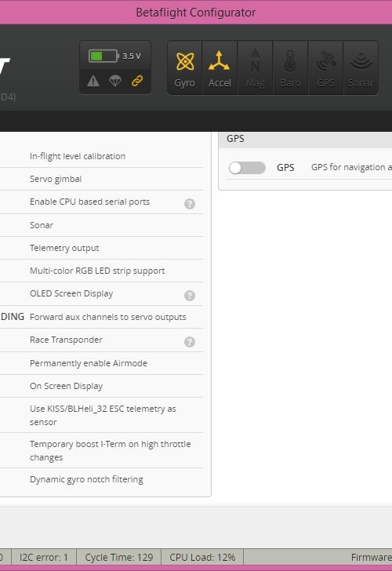This screenshot has height=571, width=392.
Task: Toggle the GPS feature switch
Action: tap(247, 168)
